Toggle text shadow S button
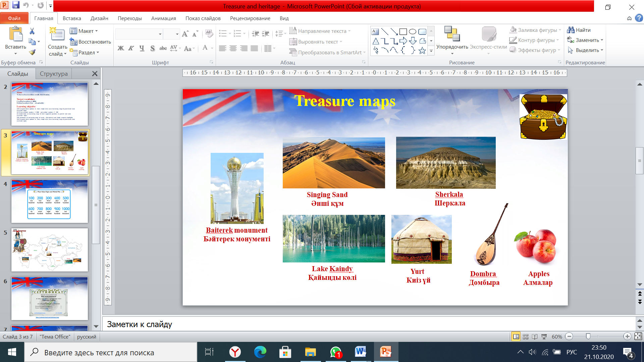Viewport: 644px width, 362px height. pos(153,49)
